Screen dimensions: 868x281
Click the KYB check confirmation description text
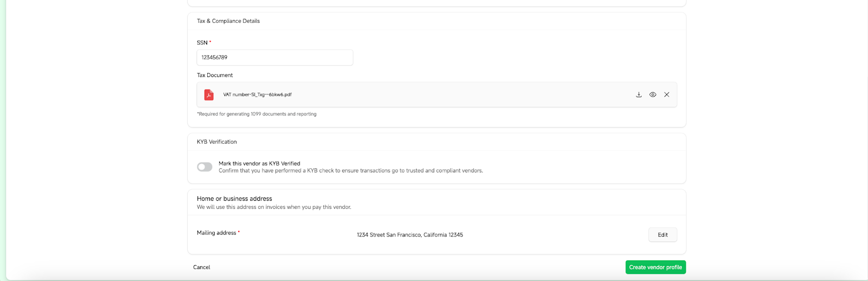(350, 171)
